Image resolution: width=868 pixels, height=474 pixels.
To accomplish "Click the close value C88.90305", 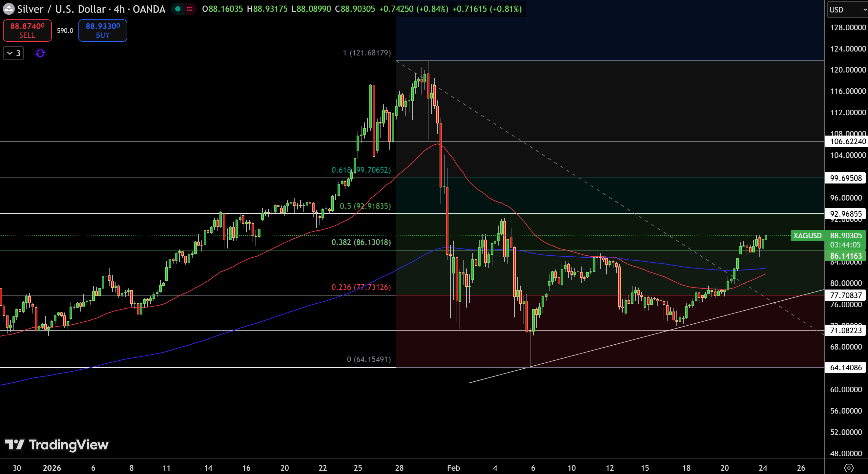I will click(x=355, y=9).
